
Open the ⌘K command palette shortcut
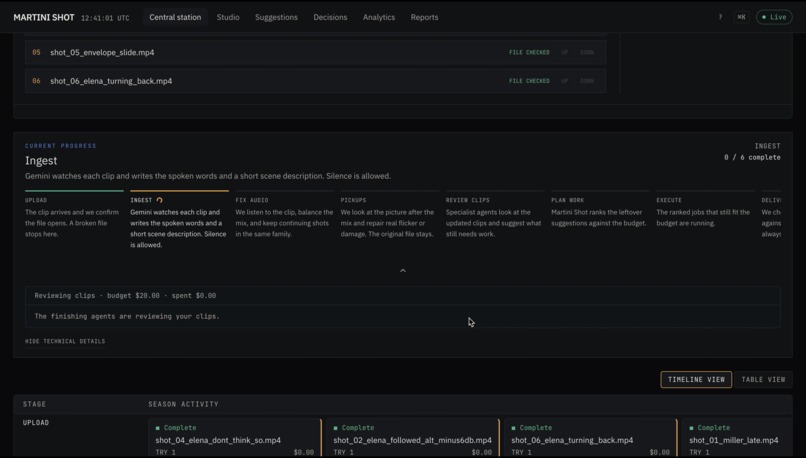tap(741, 17)
